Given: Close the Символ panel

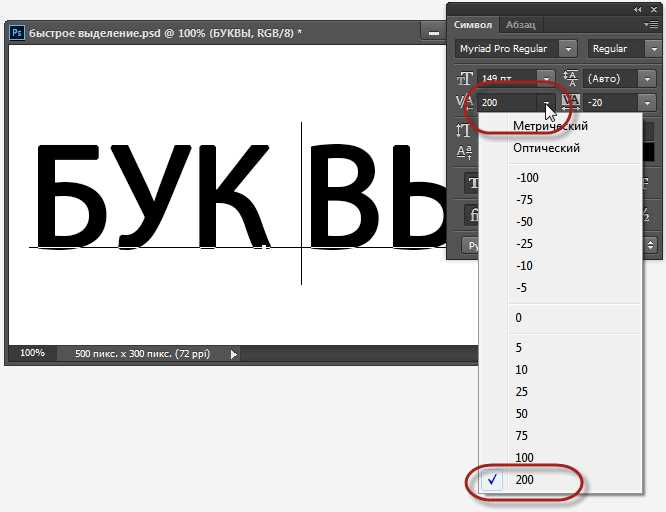Looking at the screenshot, I should coord(654,9).
